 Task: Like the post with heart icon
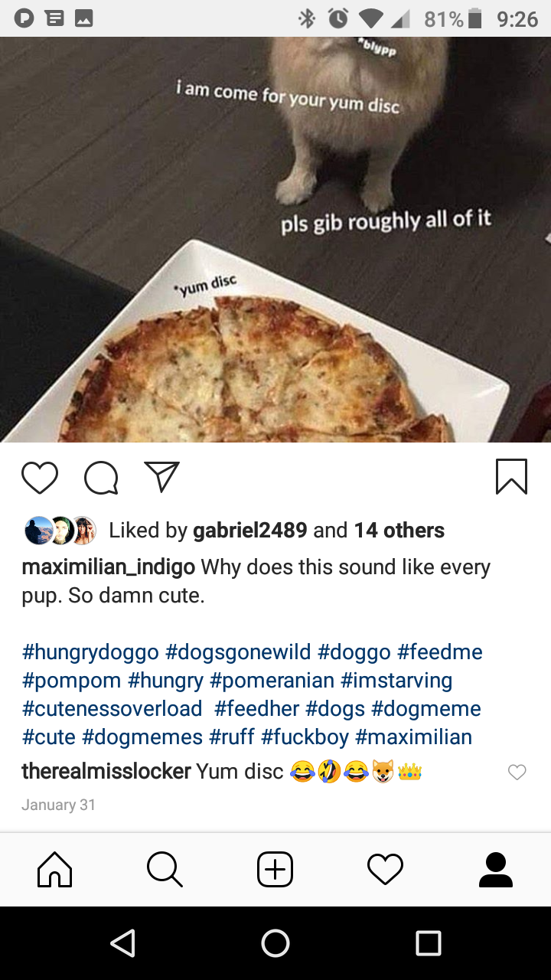tap(40, 477)
